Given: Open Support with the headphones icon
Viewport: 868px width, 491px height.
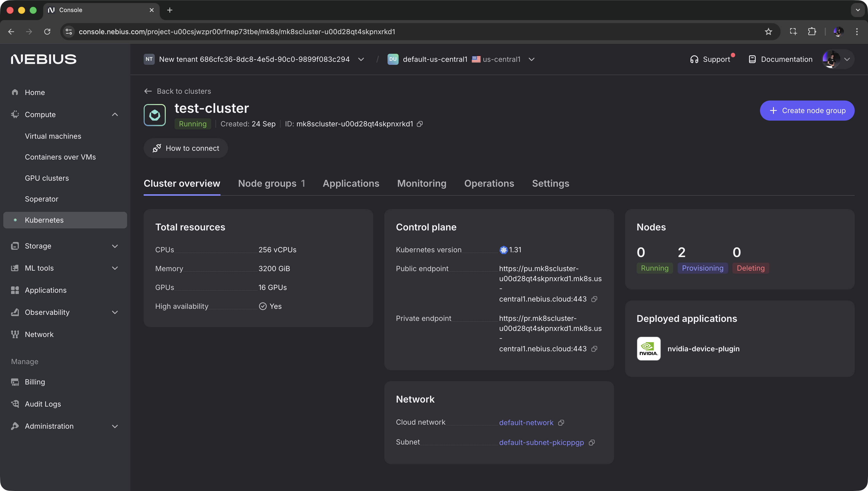Looking at the screenshot, I should (694, 59).
